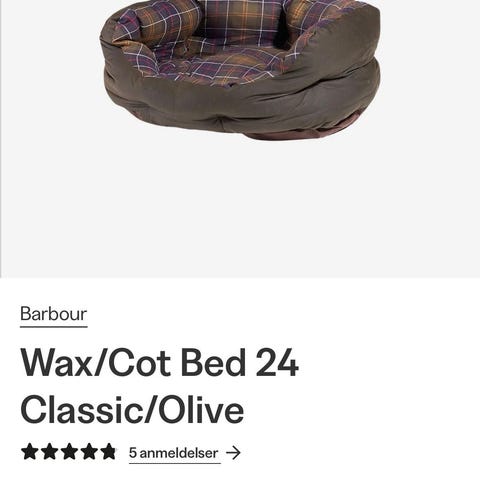Viewport: 480px width, 480px height.
Task: Click the third rating star
Action: point(69,452)
